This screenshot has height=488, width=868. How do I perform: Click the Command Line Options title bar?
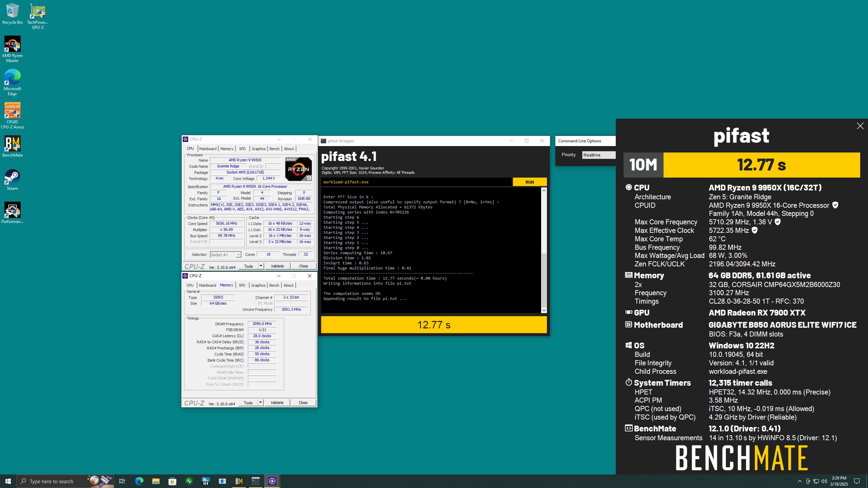tap(585, 141)
